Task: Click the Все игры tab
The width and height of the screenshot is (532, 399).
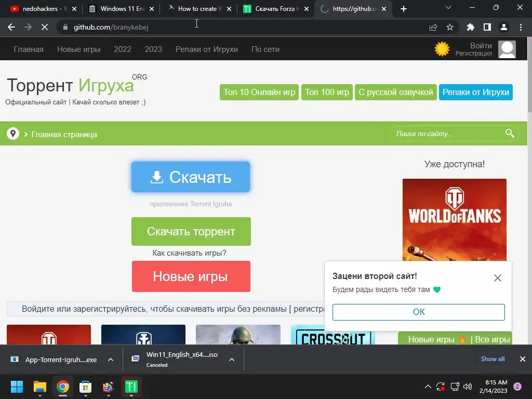Action: coord(493,339)
